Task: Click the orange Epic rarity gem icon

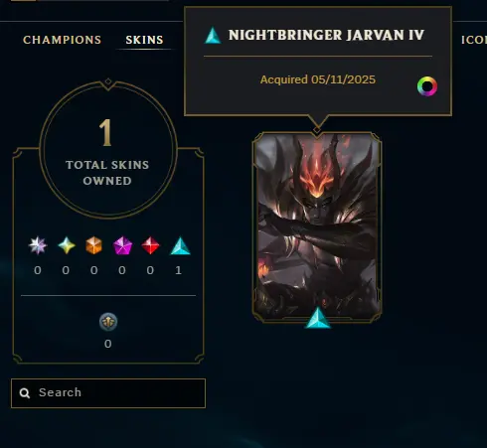Action: tap(93, 245)
